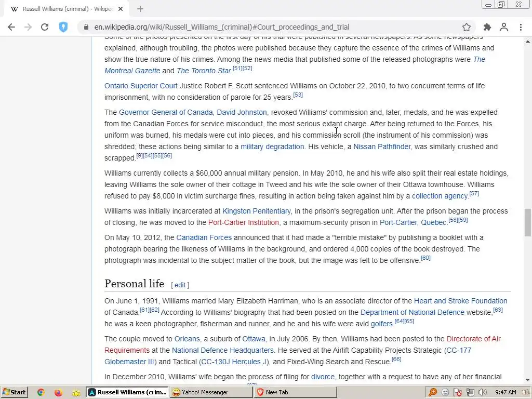Close the Russell Williams tab
Viewport: 532px width, 399px height.
click(x=121, y=9)
